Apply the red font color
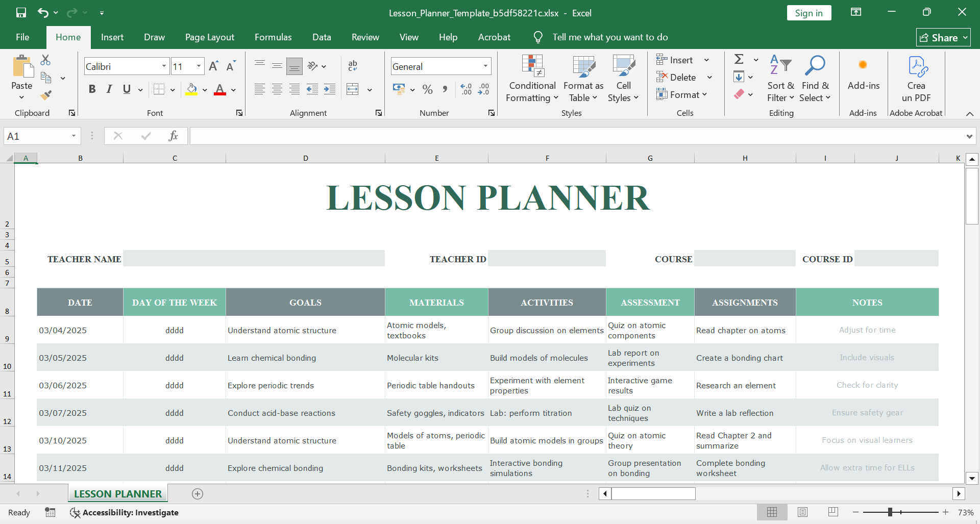 coord(220,90)
